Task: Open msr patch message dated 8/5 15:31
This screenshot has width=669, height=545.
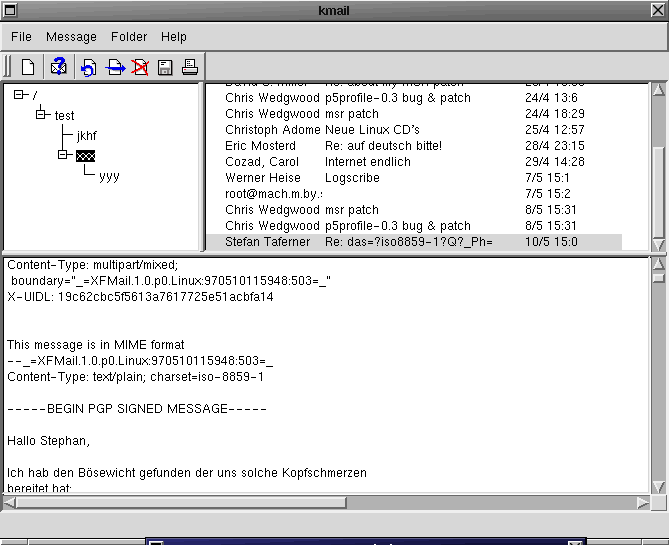Action: point(414,210)
